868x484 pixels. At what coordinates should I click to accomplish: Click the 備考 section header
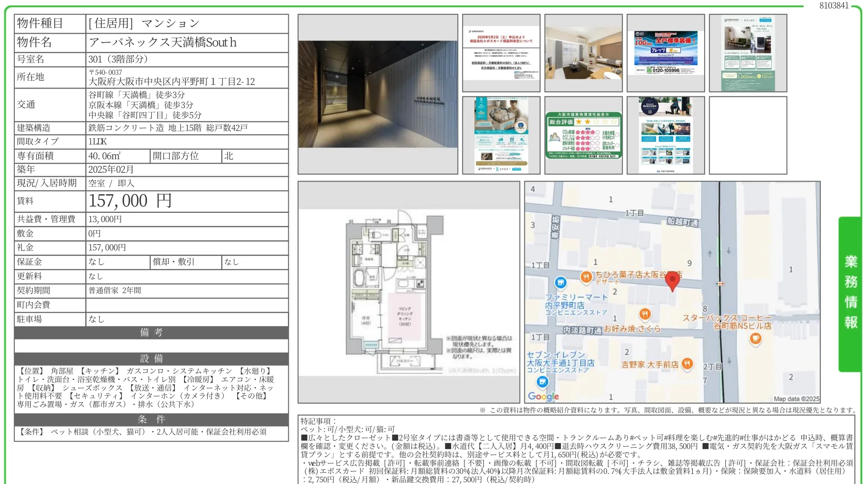[151, 332]
